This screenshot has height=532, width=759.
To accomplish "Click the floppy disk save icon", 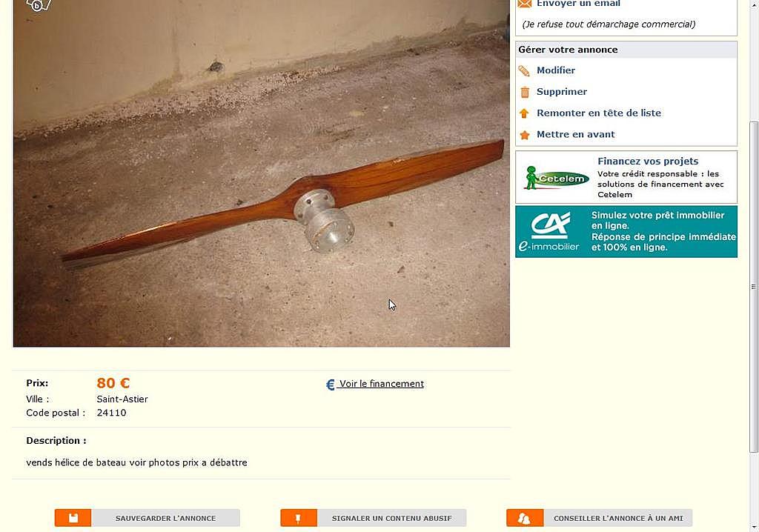I will pyautogui.click(x=73, y=518).
